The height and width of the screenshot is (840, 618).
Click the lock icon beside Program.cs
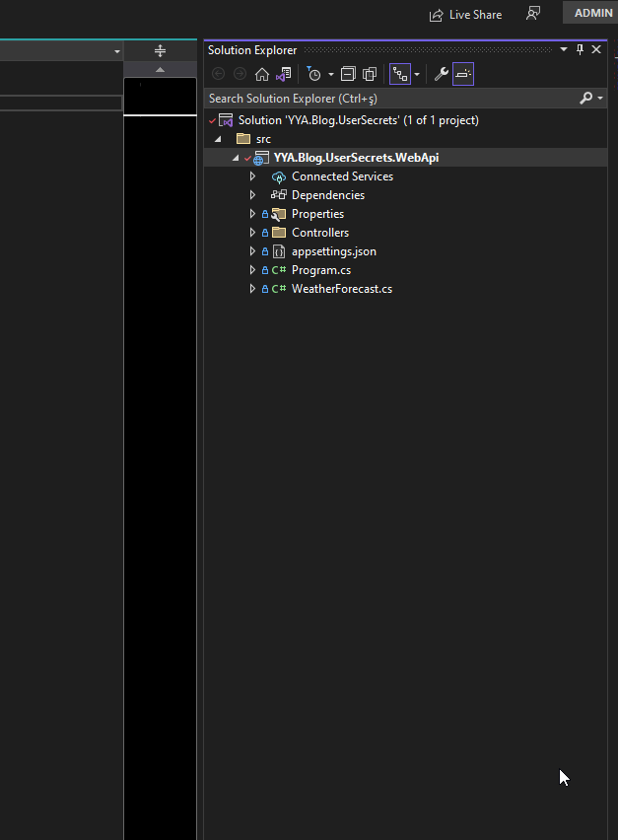pyautogui.click(x=265, y=270)
